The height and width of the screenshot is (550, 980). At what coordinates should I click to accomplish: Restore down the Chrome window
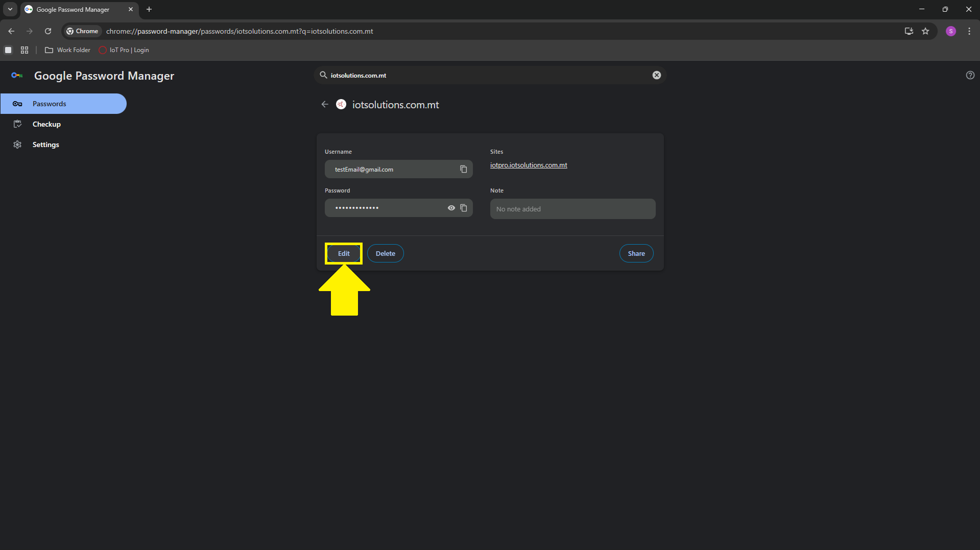[x=945, y=9]
